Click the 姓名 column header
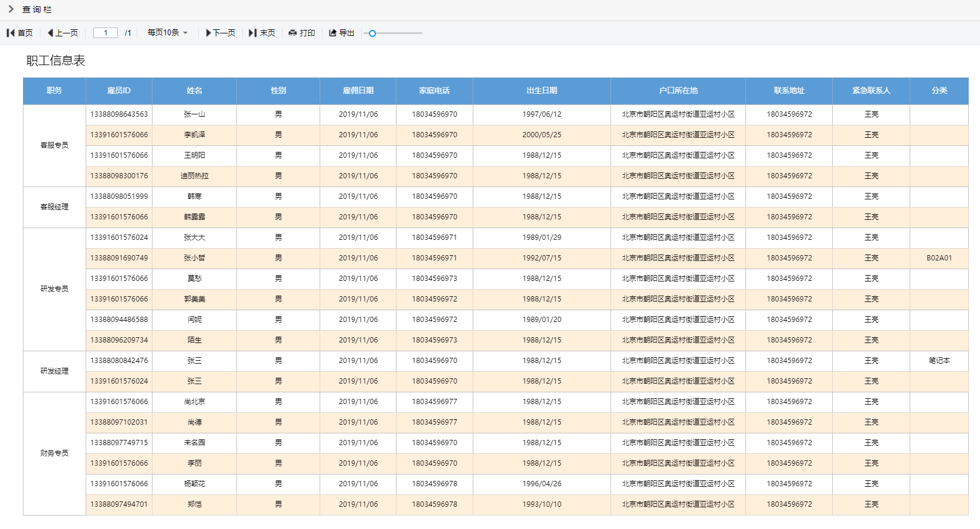This screenshot has height=529, width=980. 194,91
